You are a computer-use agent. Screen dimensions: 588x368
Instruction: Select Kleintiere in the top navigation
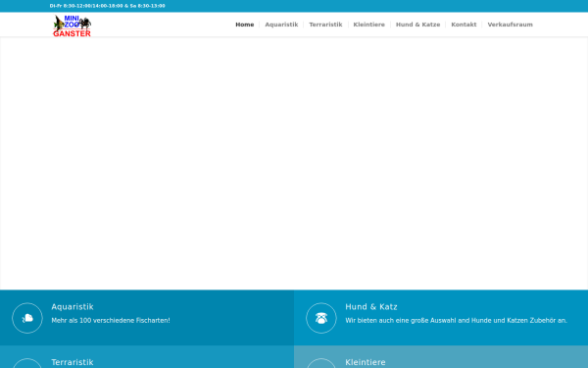pyautogui.click(x=369, y=25)
